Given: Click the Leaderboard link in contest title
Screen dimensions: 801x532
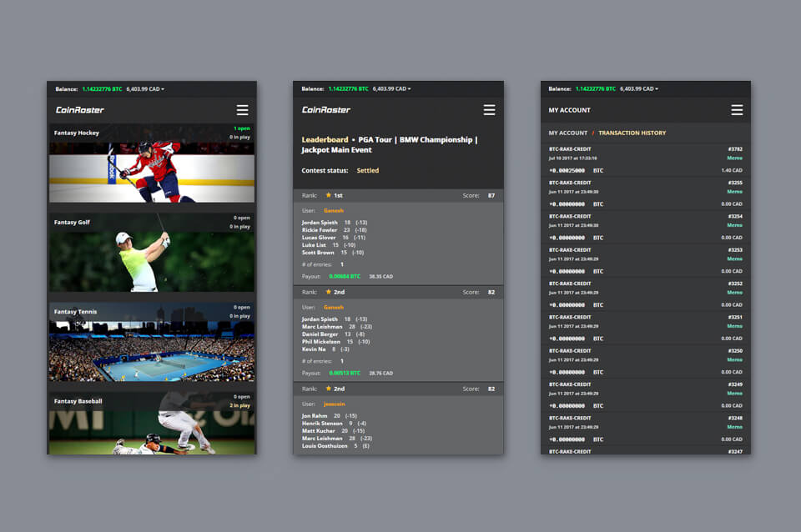Looking at the screenshot, I should click(x=325, y=140).
